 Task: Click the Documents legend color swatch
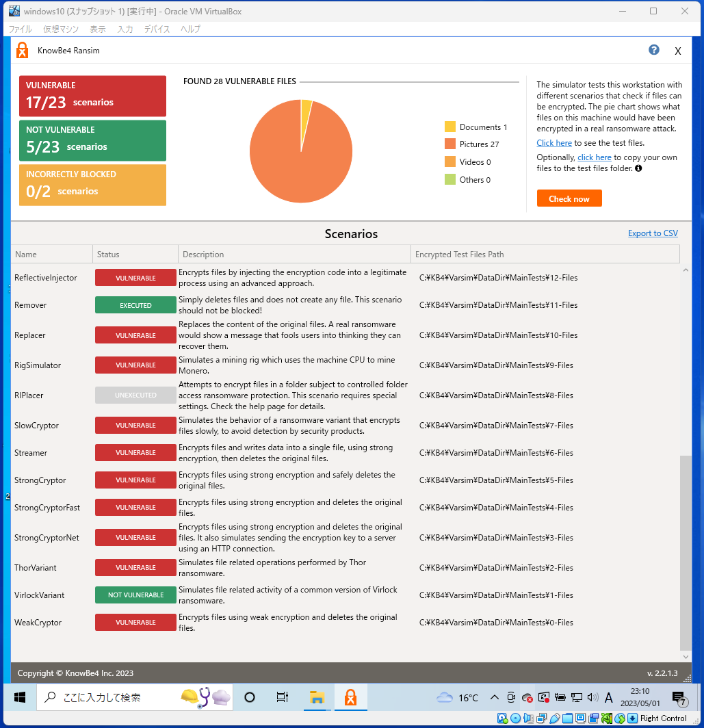[x=449, y=127]
